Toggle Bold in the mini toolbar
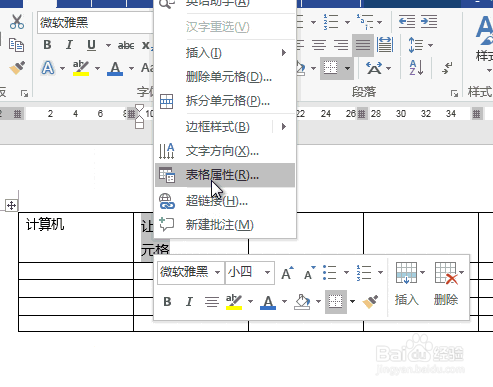This screenshot has height=387, width=493. point(167,302)
